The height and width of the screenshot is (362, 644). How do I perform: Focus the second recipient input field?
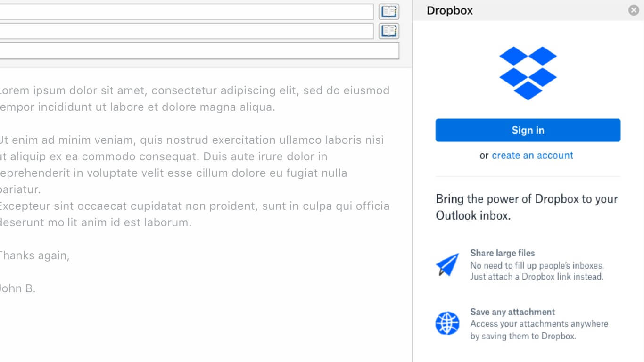click(186, 31)
